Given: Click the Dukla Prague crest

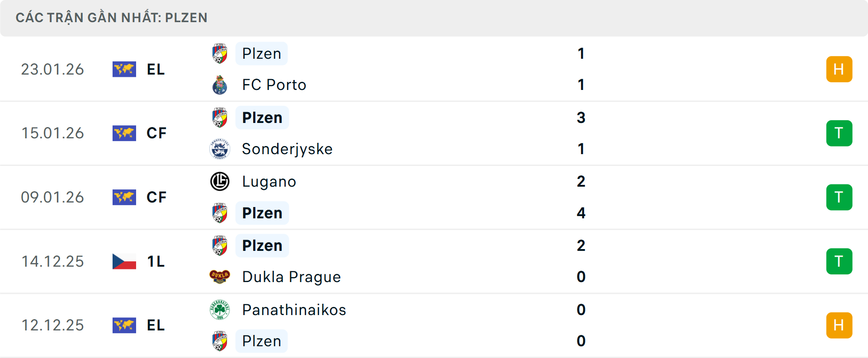Looking at the screenshot, I should (220, 277).
